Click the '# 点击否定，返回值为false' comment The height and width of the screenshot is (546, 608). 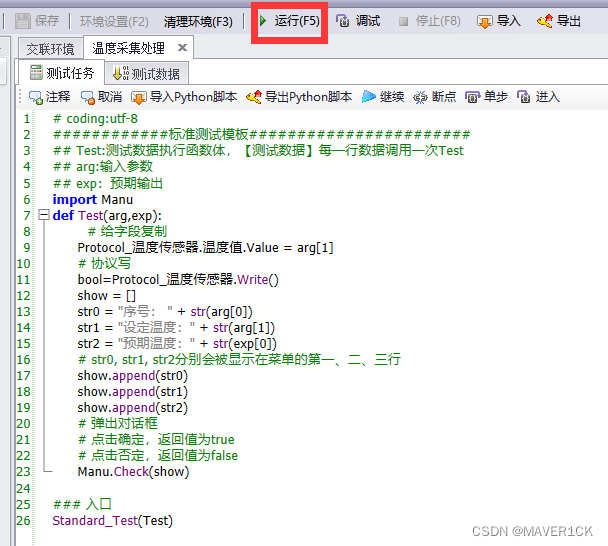158,455
